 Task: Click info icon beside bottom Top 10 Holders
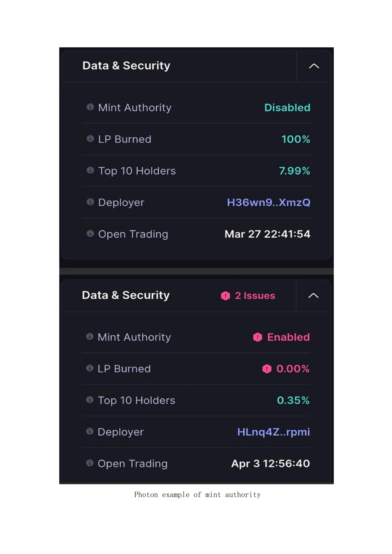coord(90,400)
